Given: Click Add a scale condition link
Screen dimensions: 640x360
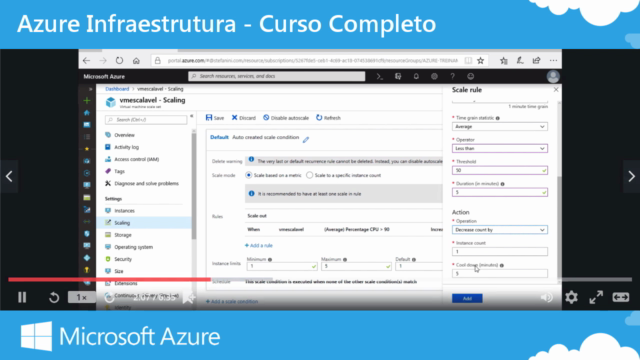Looking at the screenshot, I should click(x=232, y=301).
